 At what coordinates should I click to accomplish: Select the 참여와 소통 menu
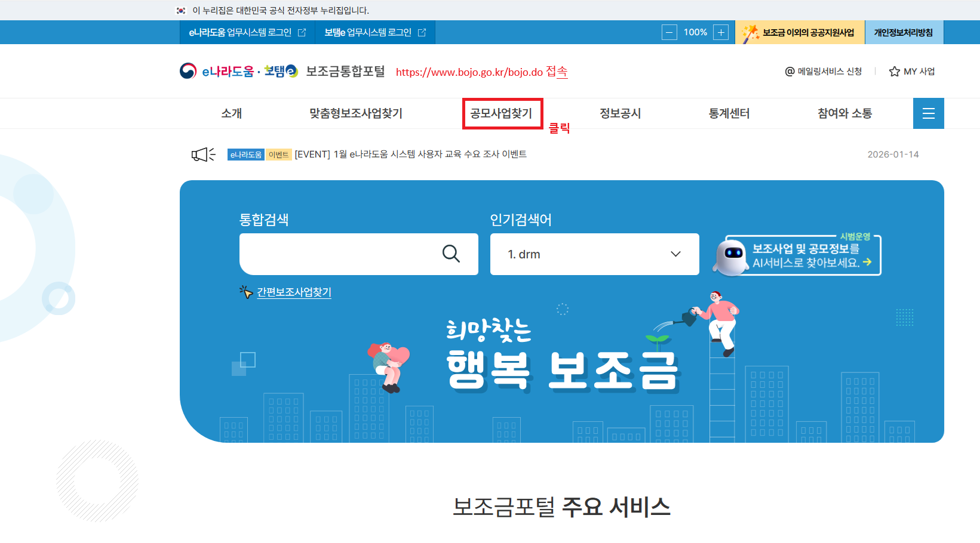844,113
